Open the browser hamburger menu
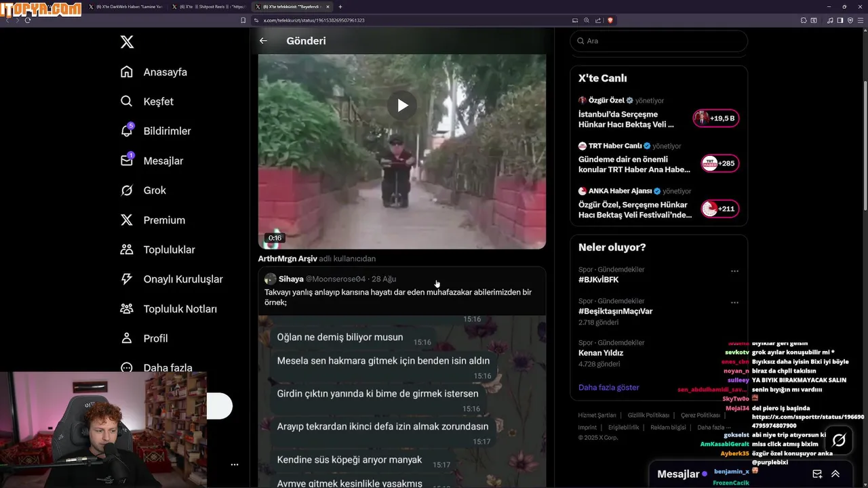 pyautogui.click(x=861, y=20)
